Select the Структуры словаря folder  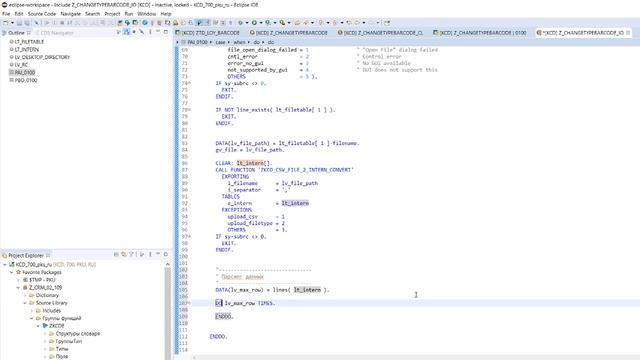pos(78,333)
